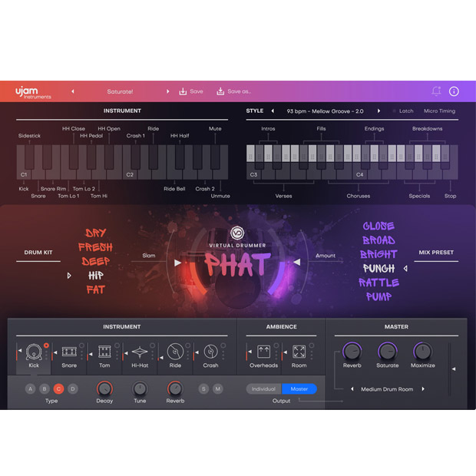Screen dimensions: 476x476
Task: Select next reverb after Medium Drum Room
Action: 423,389
